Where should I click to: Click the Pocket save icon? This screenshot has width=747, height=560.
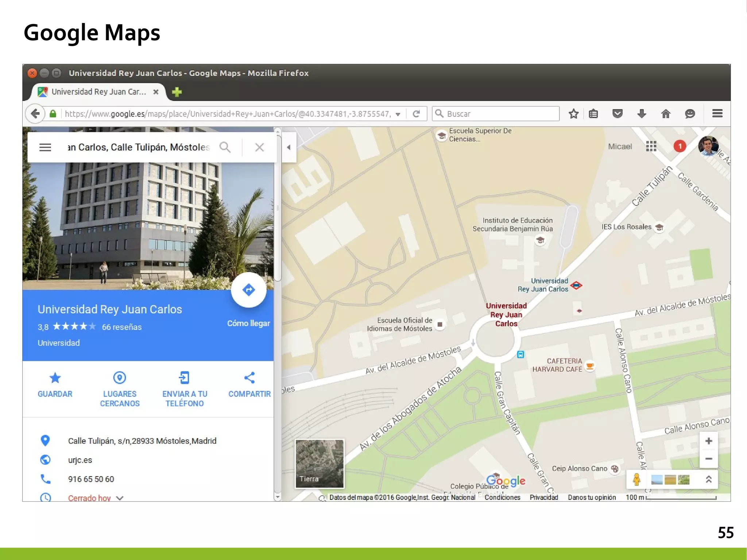pos(617,114)
